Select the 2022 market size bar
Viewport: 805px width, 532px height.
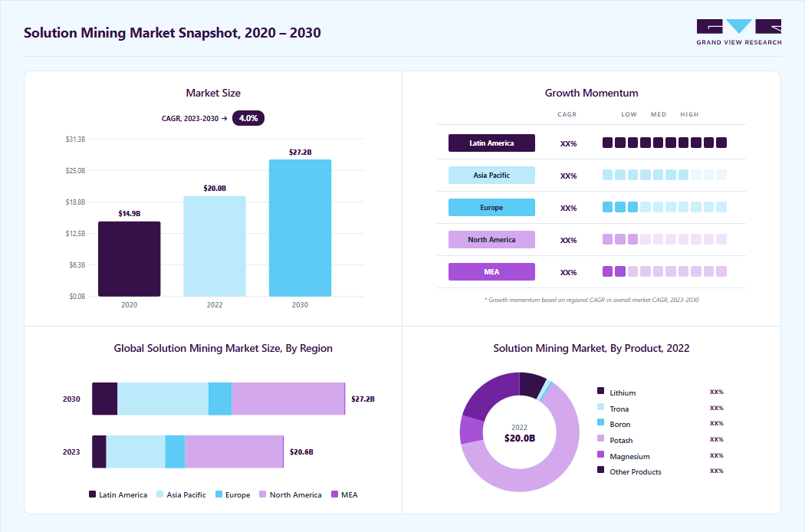(x=215, y=246)
